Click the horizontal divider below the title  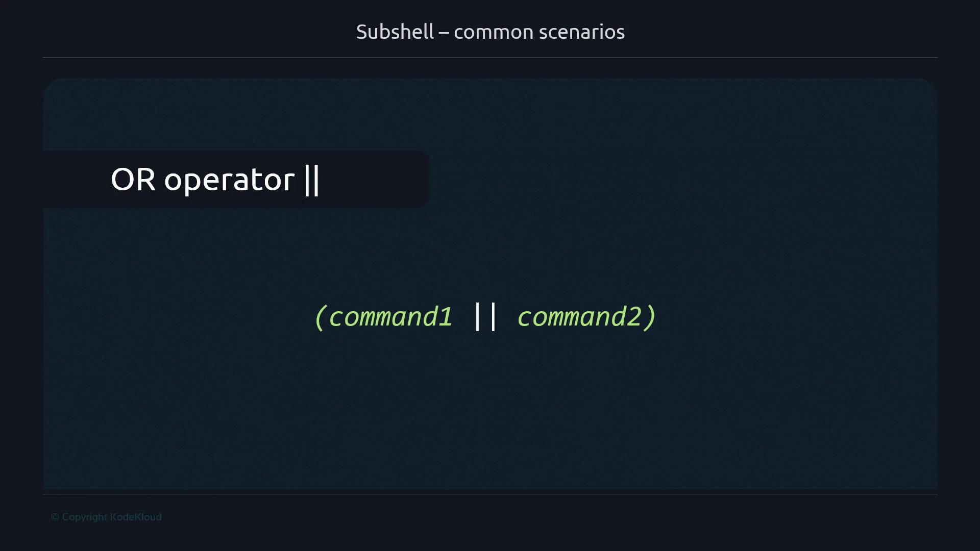click(490, 58)
